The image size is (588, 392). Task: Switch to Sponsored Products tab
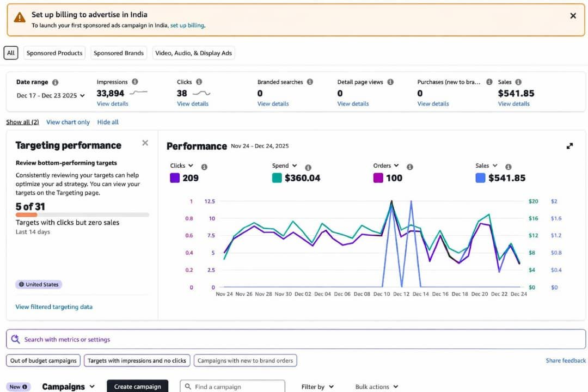tap(54, 53)
